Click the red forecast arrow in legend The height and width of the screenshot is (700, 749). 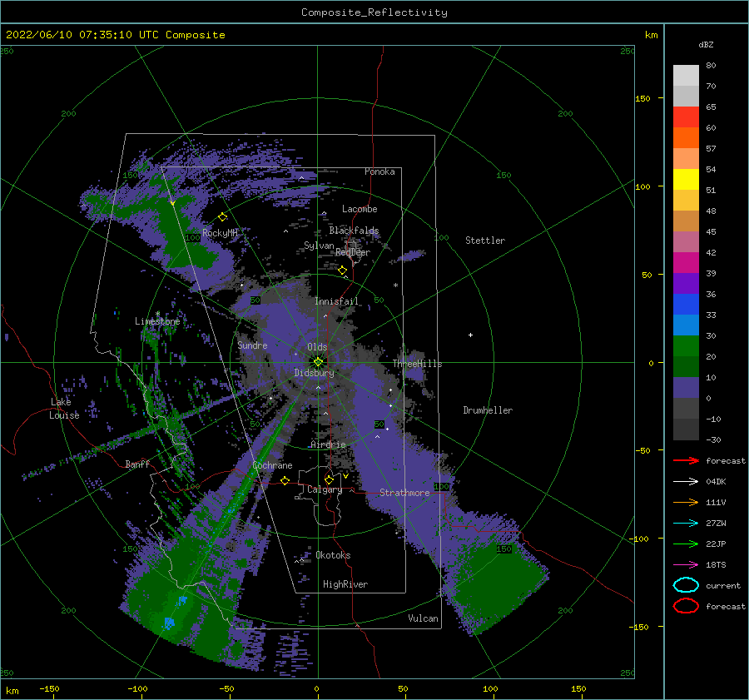coord(686,460)
